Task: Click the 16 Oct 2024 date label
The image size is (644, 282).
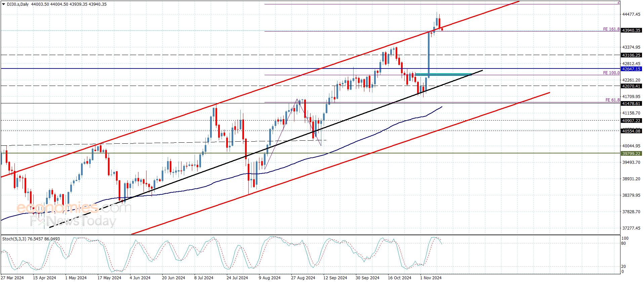Action: [x=399, y=278]
